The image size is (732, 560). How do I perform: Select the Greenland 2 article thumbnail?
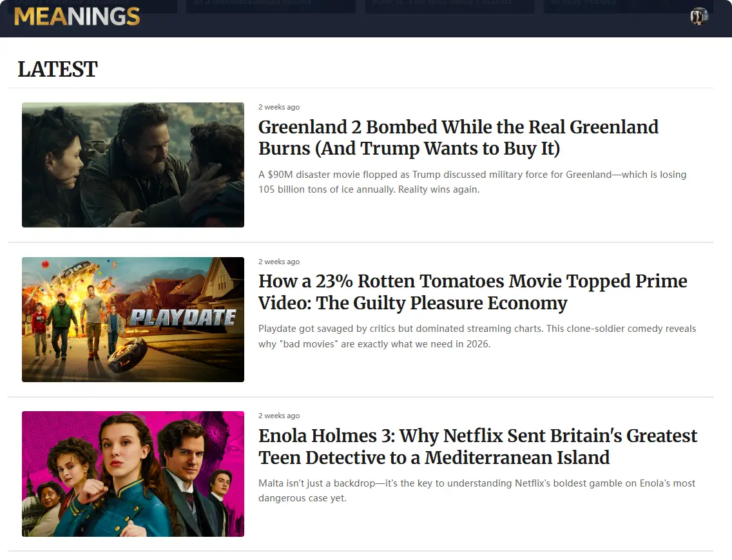coord(133,164)
